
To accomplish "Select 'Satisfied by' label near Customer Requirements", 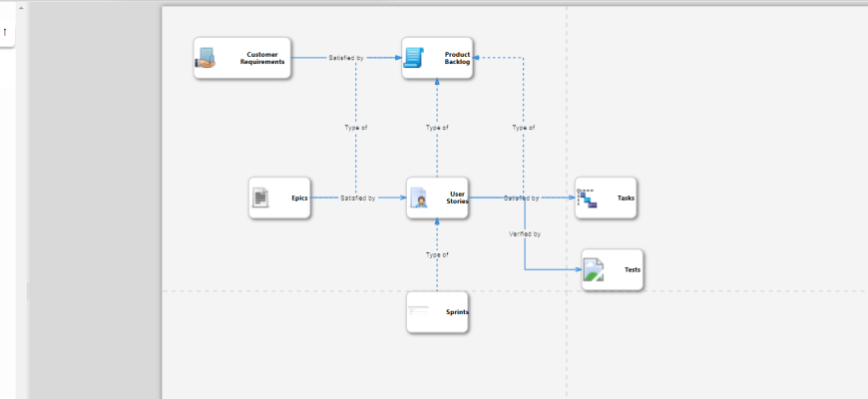I will coord(345,58).
